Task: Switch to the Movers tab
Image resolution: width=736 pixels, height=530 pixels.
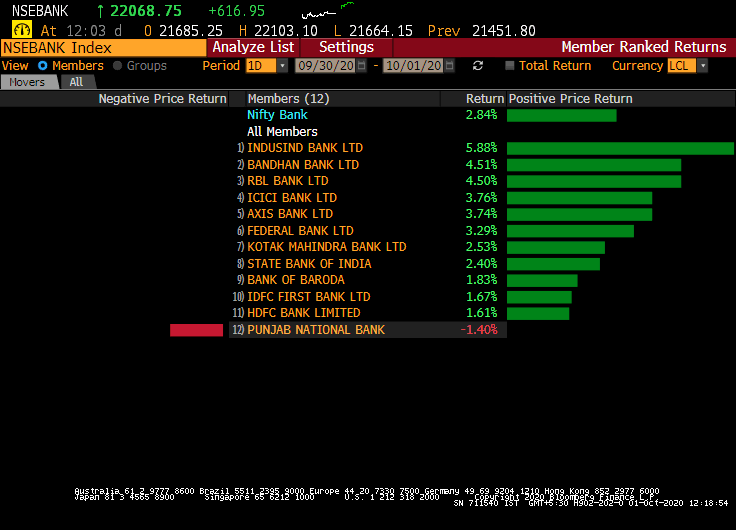Action: pyautogui.click(x=30, y=82)
